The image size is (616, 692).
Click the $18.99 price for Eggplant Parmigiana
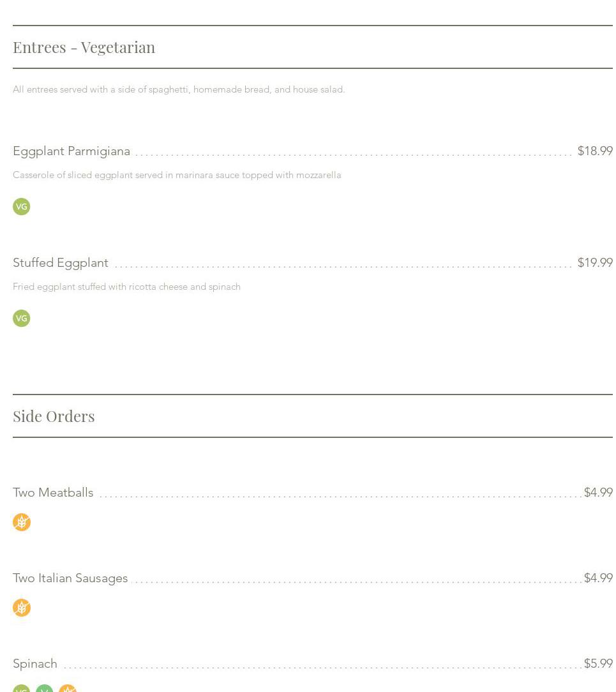click(594, 151)
